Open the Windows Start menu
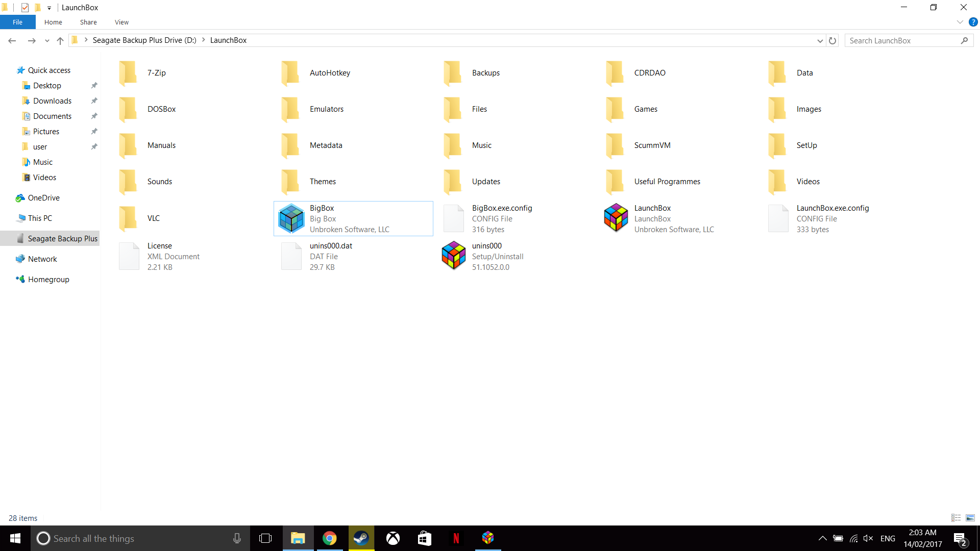Screen dimensions: 980x551 coord(15,538)
